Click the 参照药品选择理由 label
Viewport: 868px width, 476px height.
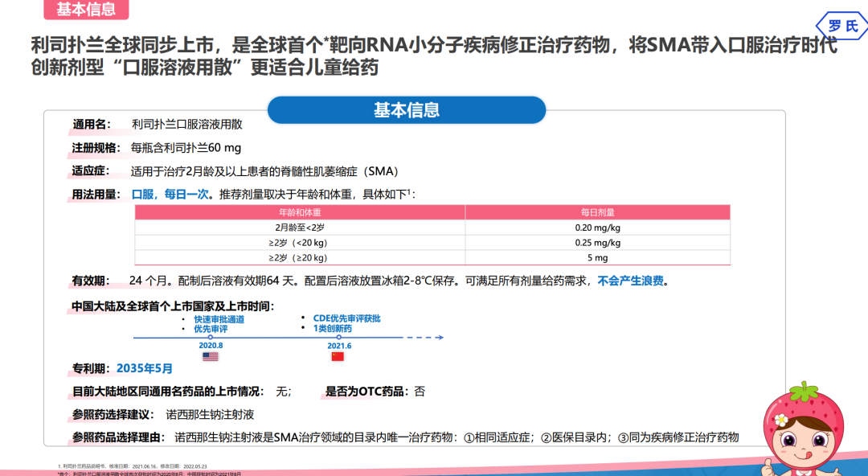pyautogui.click(x=118, y=437)
